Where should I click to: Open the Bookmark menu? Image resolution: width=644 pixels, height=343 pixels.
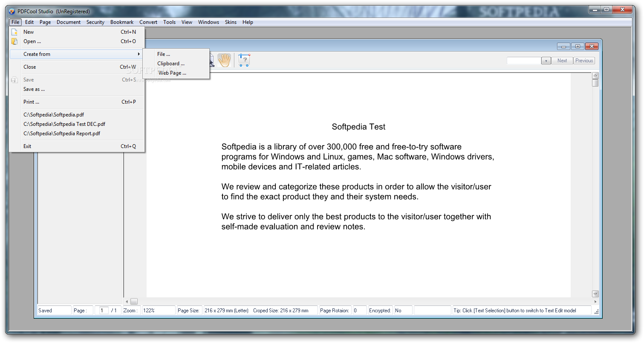point(122,22)
